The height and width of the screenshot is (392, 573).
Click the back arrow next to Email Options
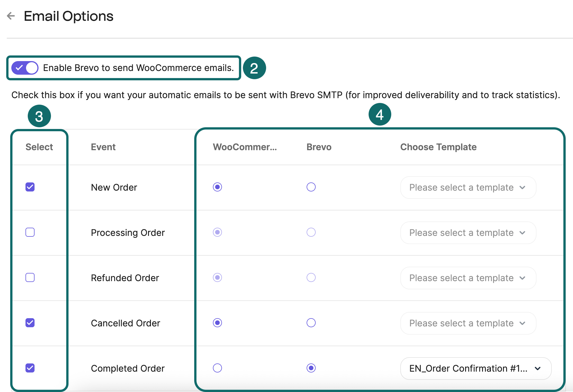(11, 16)
